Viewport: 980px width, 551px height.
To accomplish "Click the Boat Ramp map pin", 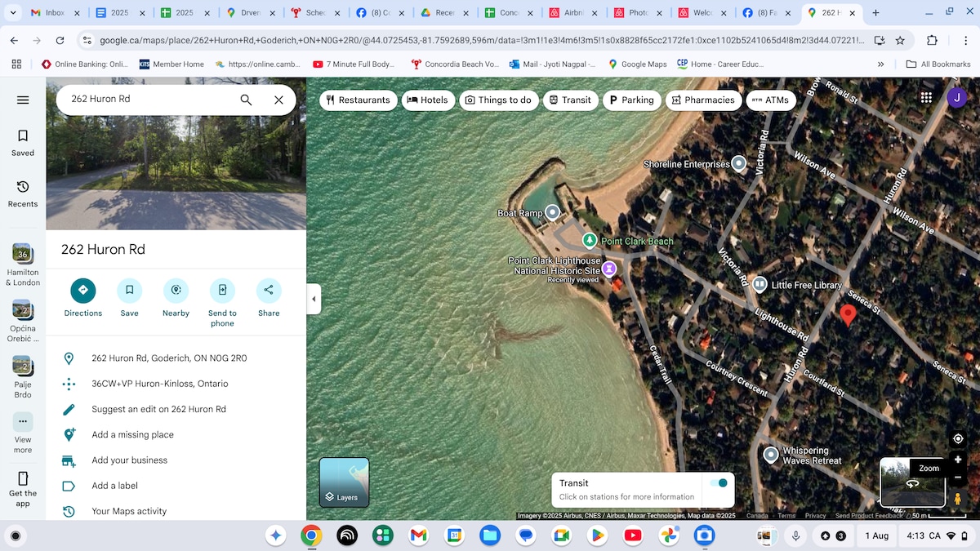I will [x=553, y=213].
